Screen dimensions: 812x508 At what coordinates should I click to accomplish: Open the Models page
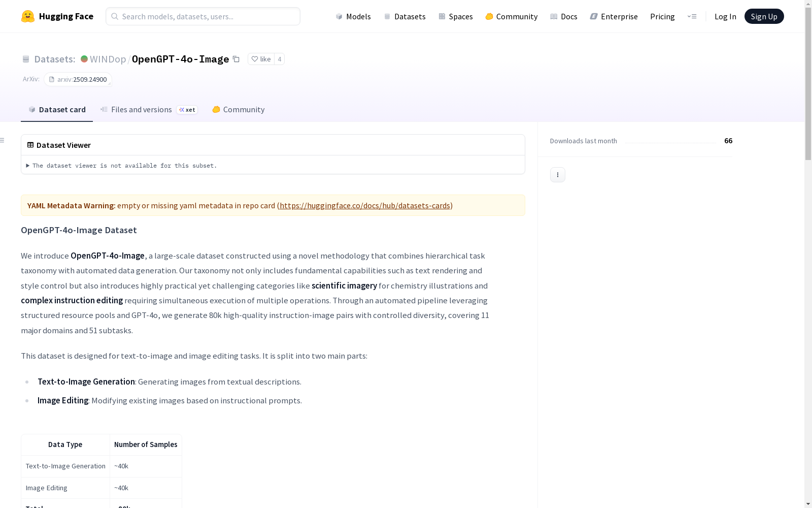[353, 16]
